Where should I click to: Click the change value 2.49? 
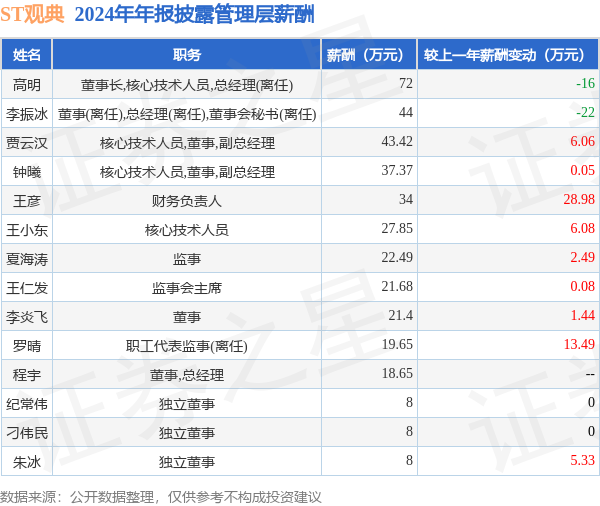click(x=582, y=257)
